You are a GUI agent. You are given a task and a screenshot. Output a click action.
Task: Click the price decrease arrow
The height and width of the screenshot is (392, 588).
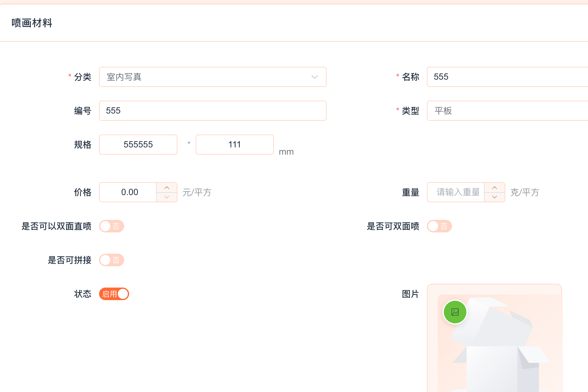click(x=167, y=197)
